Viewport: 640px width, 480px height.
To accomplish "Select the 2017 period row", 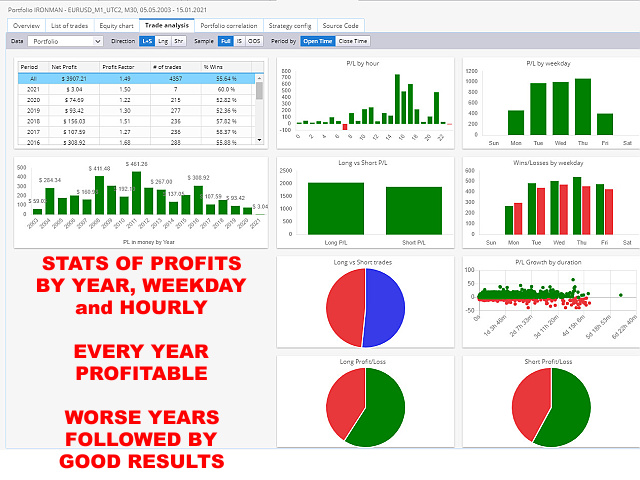I will [x=137, y=132].
